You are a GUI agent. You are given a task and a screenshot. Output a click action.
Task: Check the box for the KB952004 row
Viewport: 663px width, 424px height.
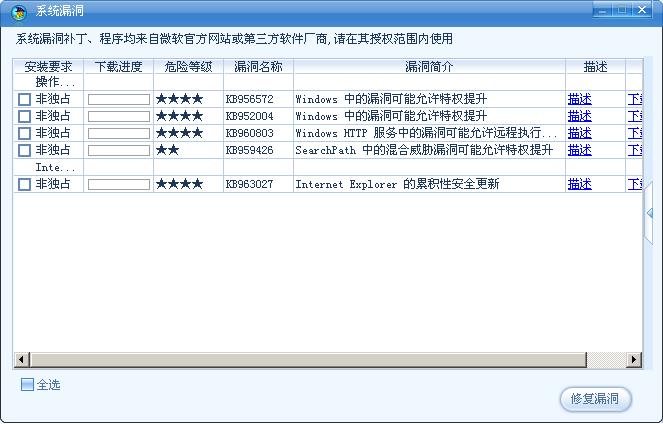(25, 116)
